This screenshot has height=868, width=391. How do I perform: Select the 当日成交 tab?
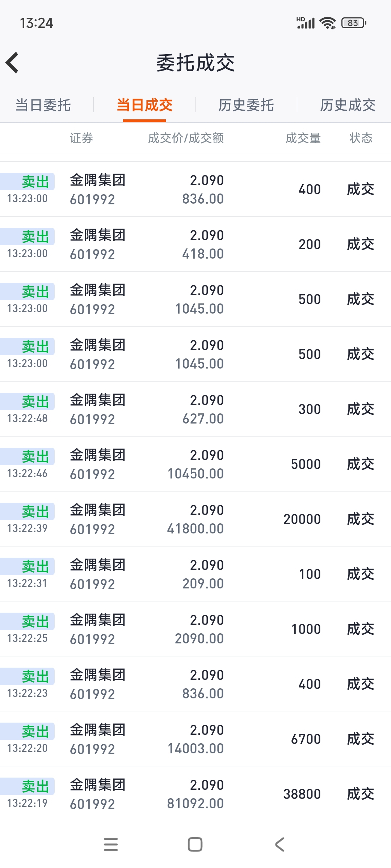click(x=144, y=105)
